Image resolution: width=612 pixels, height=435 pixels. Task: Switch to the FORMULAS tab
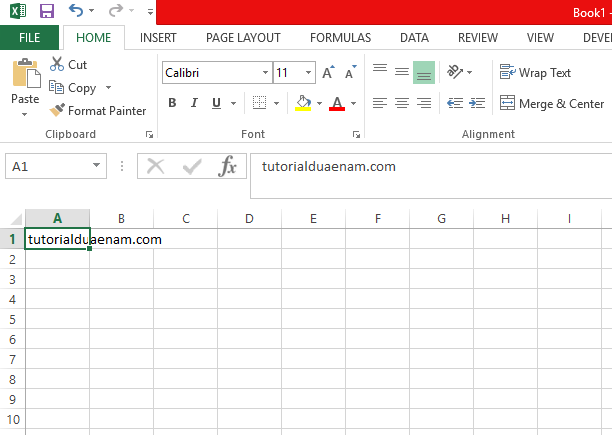pyautogui.click(x=340, y=37)
